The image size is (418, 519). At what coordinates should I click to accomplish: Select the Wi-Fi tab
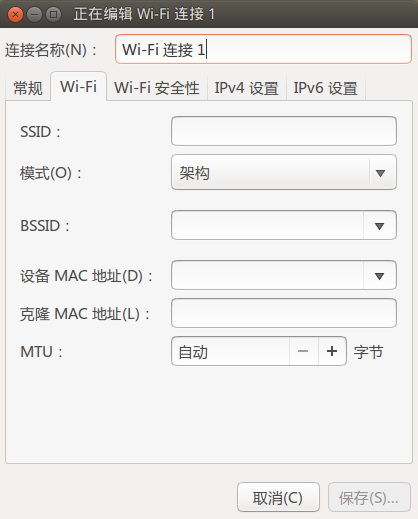pos(79,87)
